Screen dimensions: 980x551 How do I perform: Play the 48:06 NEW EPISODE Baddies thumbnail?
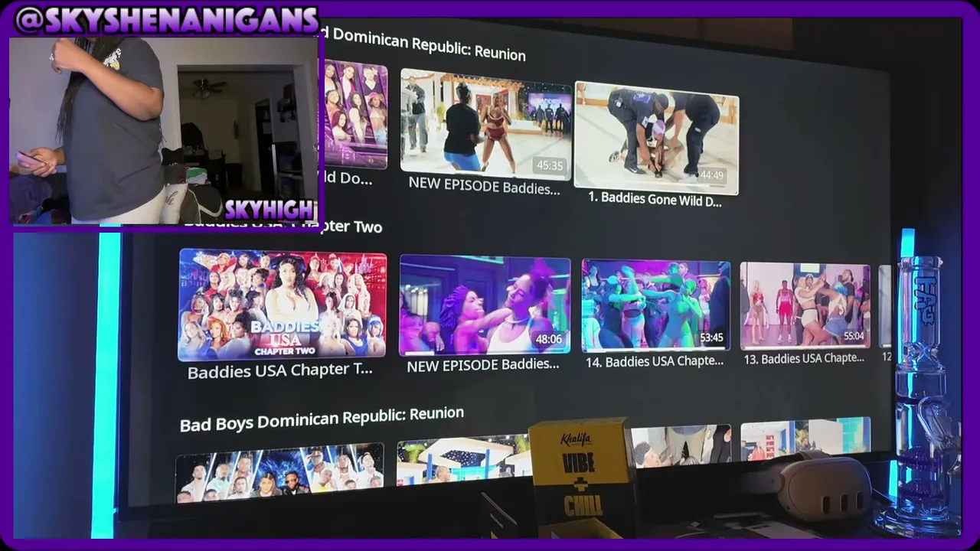tap(485, 305)
